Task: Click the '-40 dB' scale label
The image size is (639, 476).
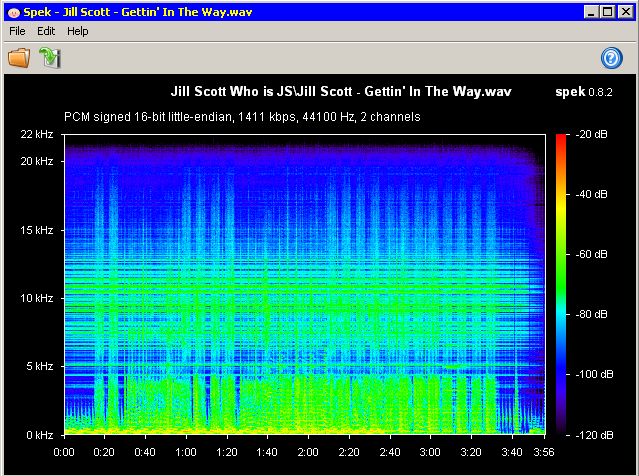Action: click(591, 194)
